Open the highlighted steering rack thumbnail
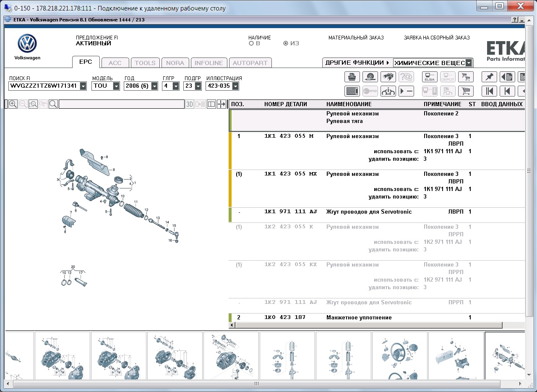Screen dimensions: 537x392 pyautogui.click(x=505, y=355)
